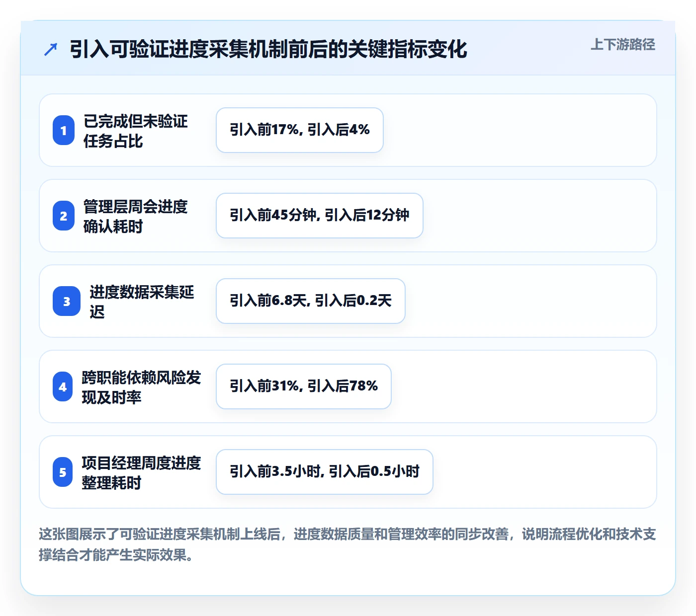Click number badge 4 for 跨职能依赖风险发现及时率
The image size is (696, 616).
(63, 386)
